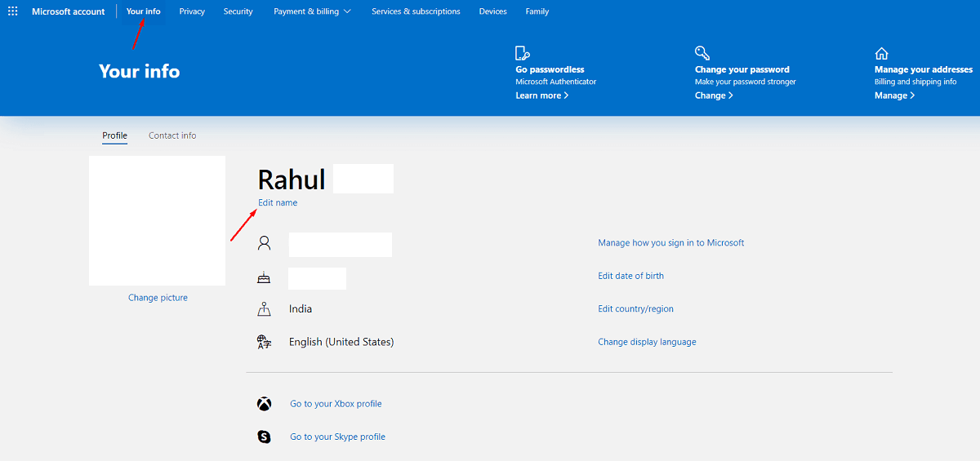Open the Security menu item
This screenshot has width=980, height=461.
pyautogui.click(x=238, y=11)
